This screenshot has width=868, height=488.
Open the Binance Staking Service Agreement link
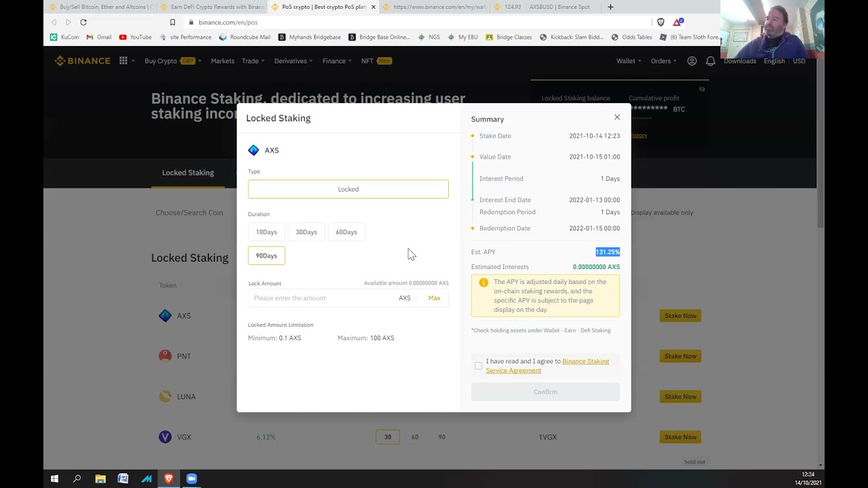[x=547, y=366]
